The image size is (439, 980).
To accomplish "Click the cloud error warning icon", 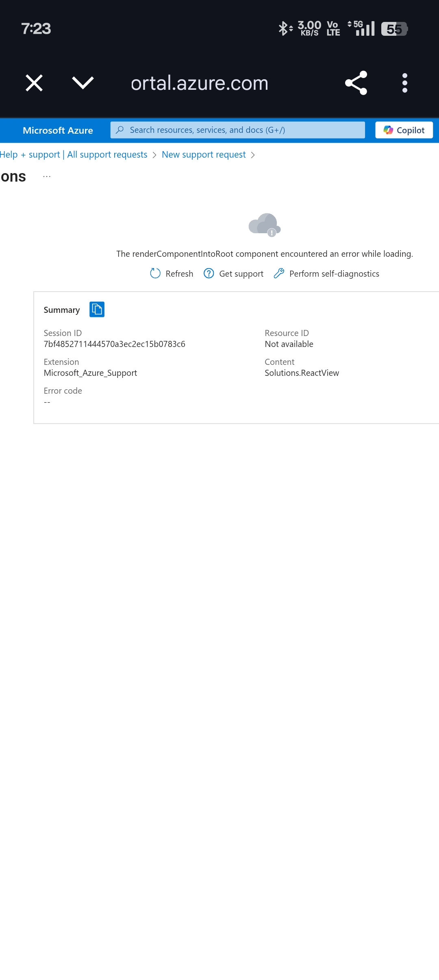I will (265, 225).
